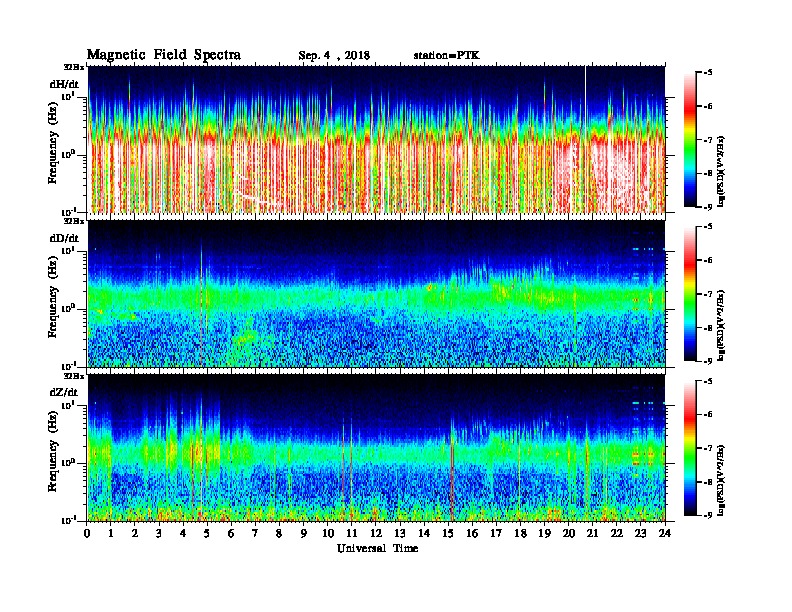Image resolution: width=792 pixels, height=612 pixels.
Task: Click hour "16" on the time axis
Action: tap(472, 533)
